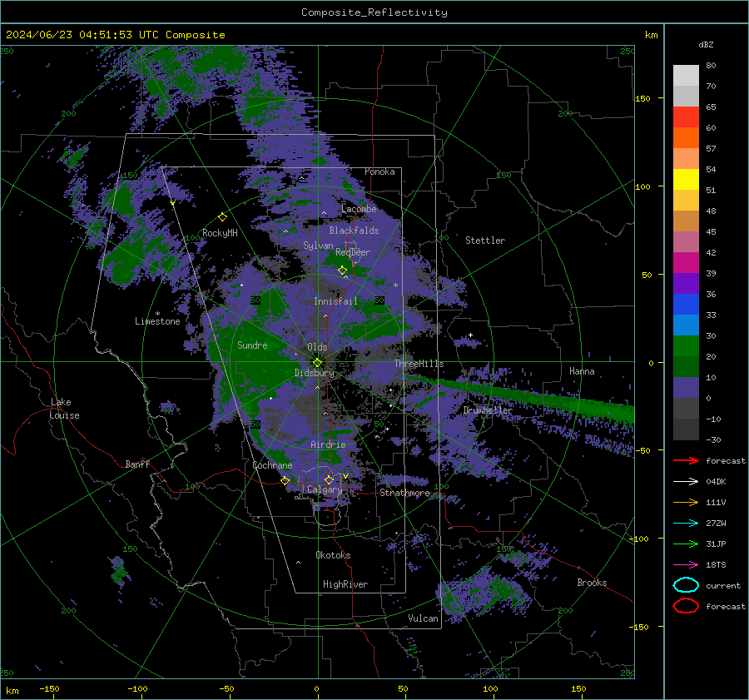Click the Blackfalds town label
749x700 pixels.
pos(354,231)
